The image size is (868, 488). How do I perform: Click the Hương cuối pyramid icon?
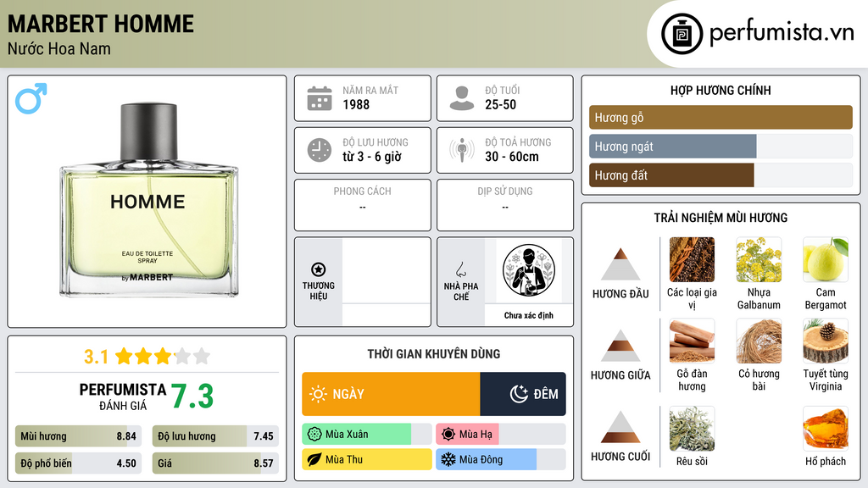pyautogui.click(x=620, y=427)
